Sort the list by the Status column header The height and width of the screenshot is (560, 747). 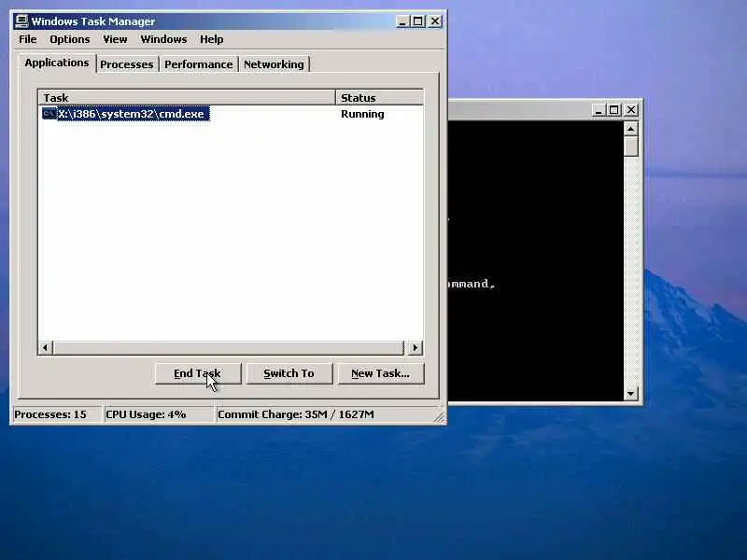tap(379, 98)
